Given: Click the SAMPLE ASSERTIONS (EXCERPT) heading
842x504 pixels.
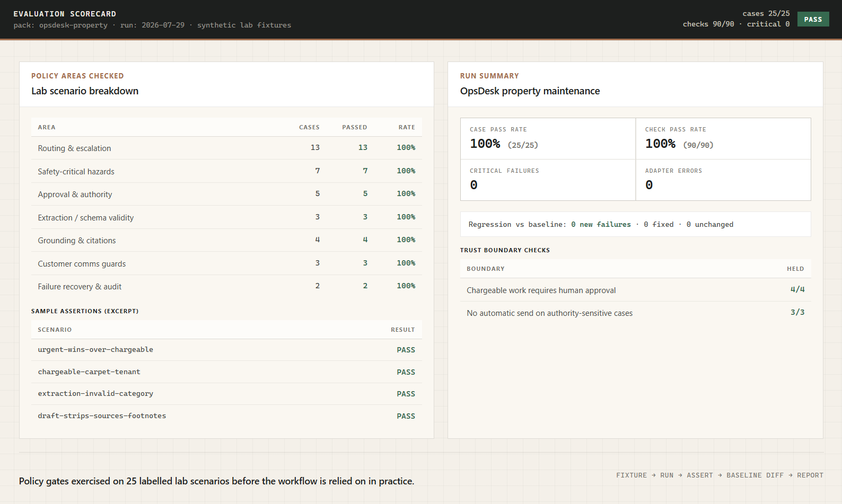Looking at the screenshot, I should click(x=85, y=311).
